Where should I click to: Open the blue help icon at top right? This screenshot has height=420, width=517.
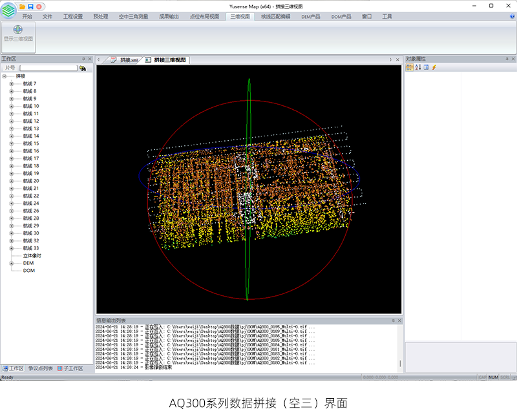click(512, 16)
